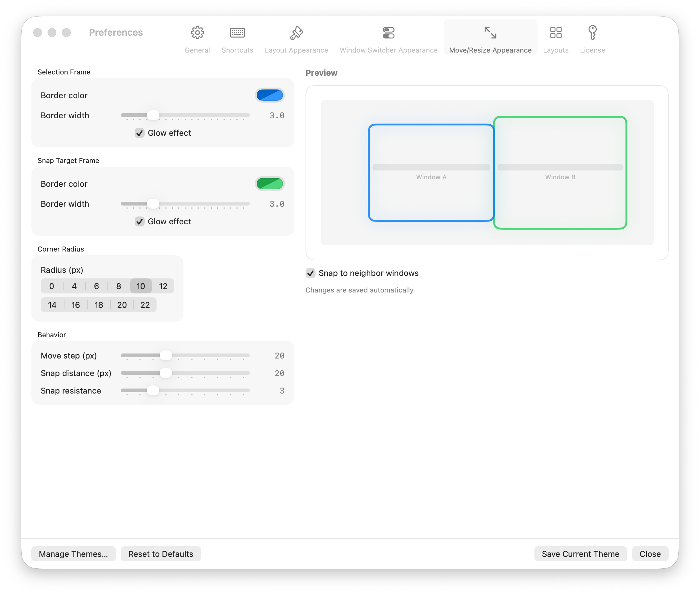Click the Corner Radius section heading
This screenshot has width=700, height=595.
click(x=61, y=249)
